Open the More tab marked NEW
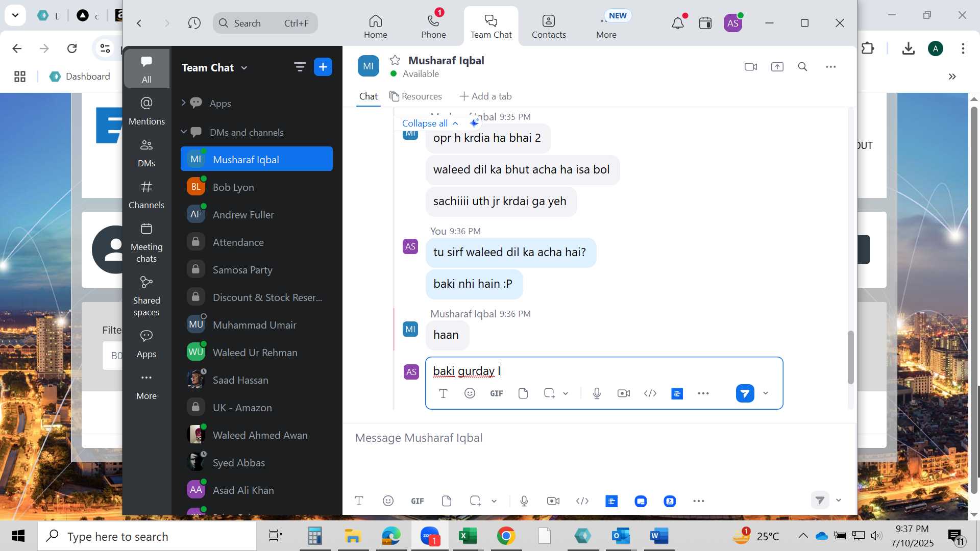Viewport: 980px width, 551px height. (x=606, y=27)
